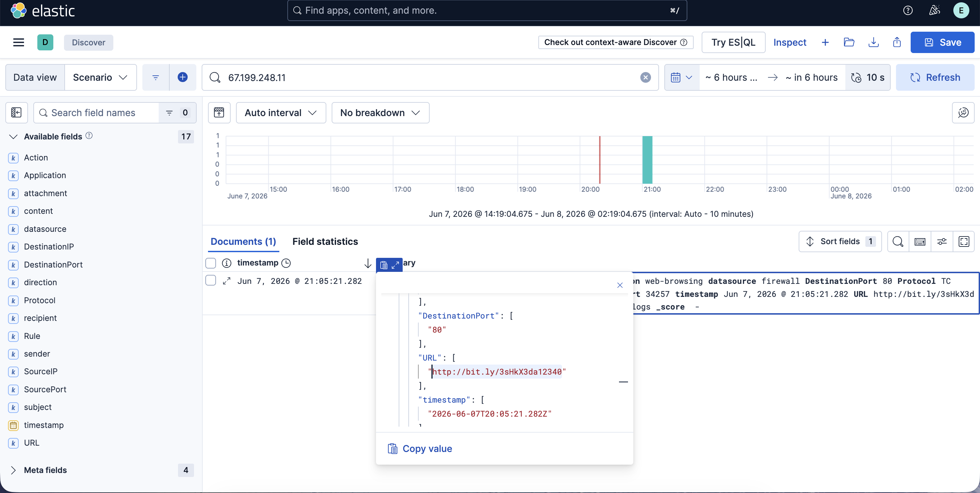Open the D space selector
The width and height of the screenshot is (980, 493).
tap(45, 42)
